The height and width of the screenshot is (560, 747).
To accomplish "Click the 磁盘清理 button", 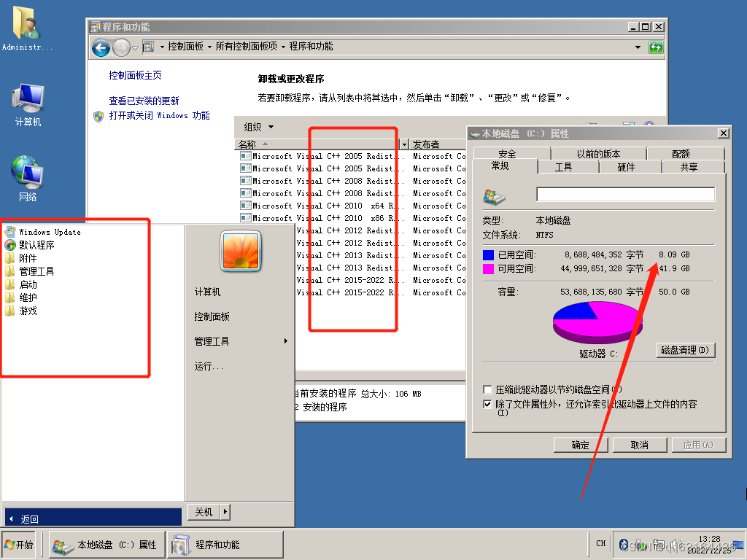I will tap(686, 351).
